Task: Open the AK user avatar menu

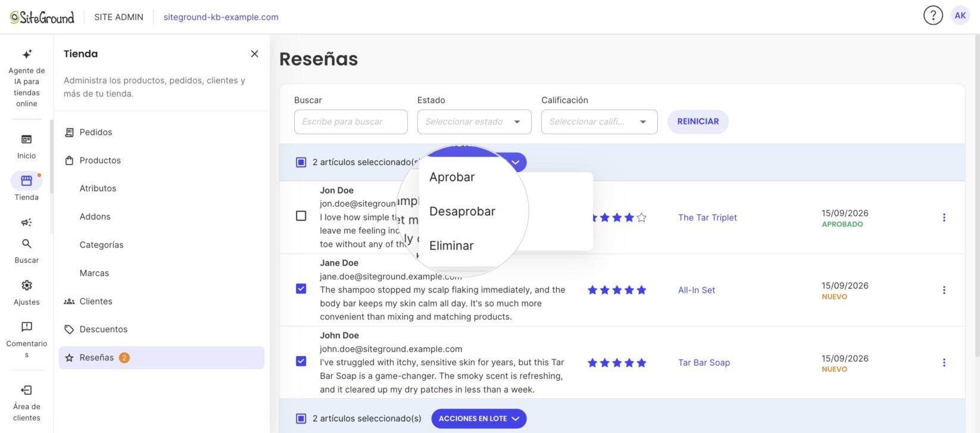Action: point(960,15)
